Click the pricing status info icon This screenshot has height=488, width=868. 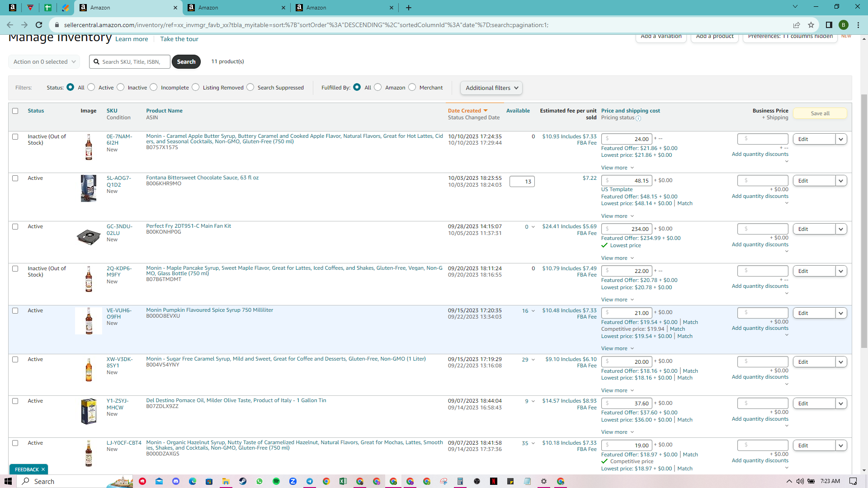click(638, 118)
